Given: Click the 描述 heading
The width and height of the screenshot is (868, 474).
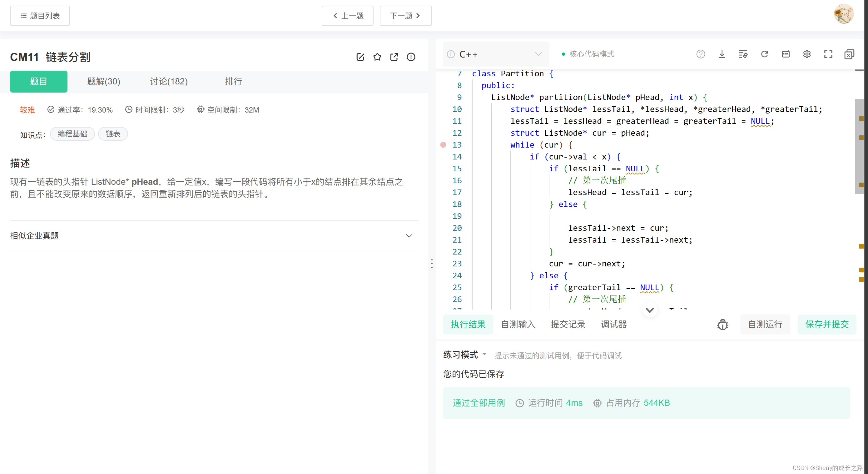Looking at the screenshot, I should [x=20, y=163].
